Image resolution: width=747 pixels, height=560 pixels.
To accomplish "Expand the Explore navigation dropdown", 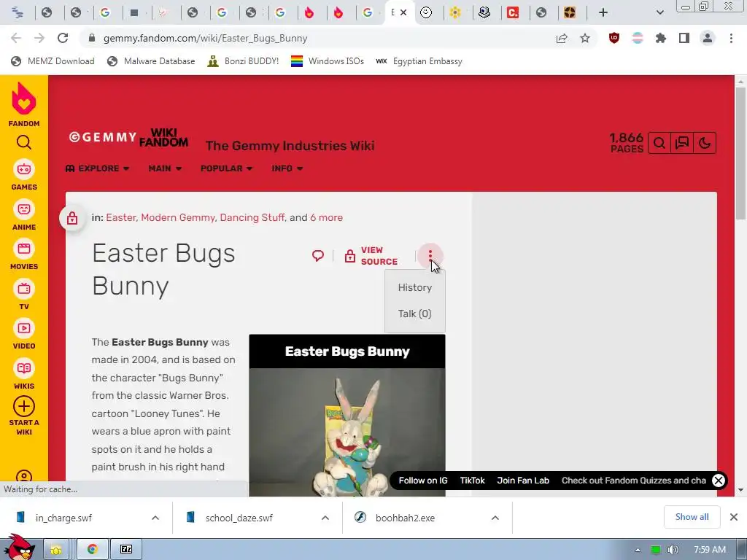I will point(97,168).
